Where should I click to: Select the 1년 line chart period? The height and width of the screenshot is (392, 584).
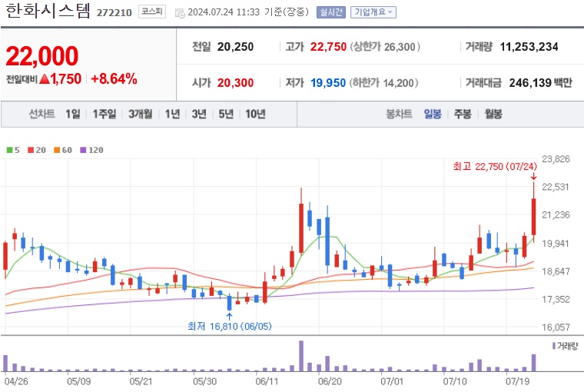coord(172,114)
